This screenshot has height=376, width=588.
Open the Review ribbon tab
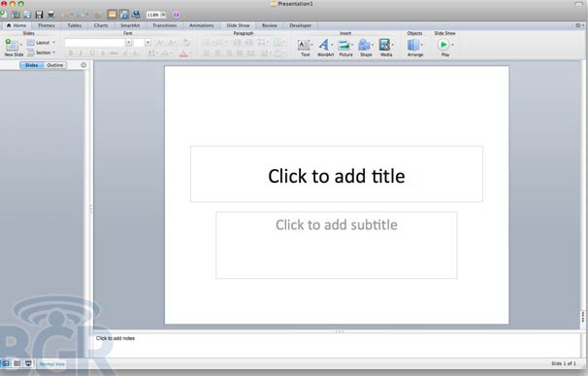click(x=269, y=25)
